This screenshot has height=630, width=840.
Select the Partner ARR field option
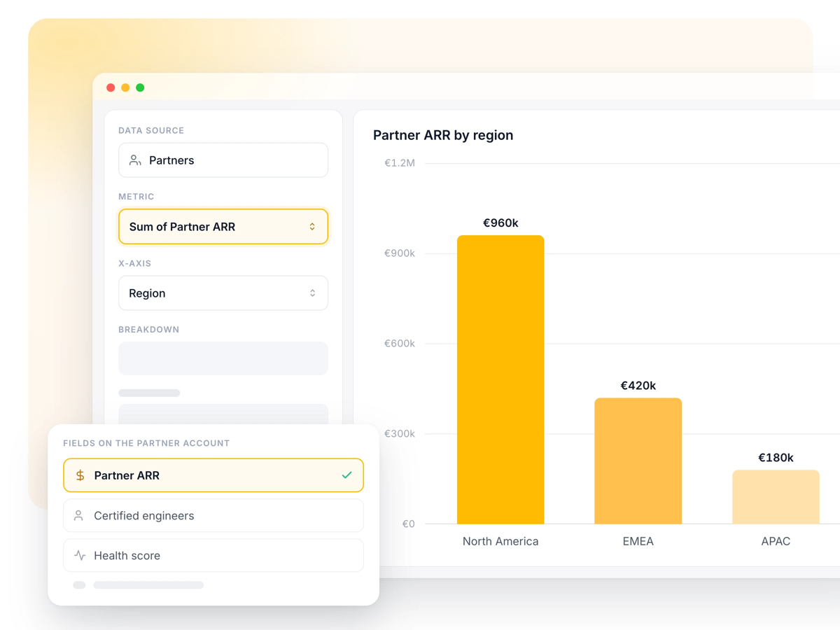tap(213, 475)
